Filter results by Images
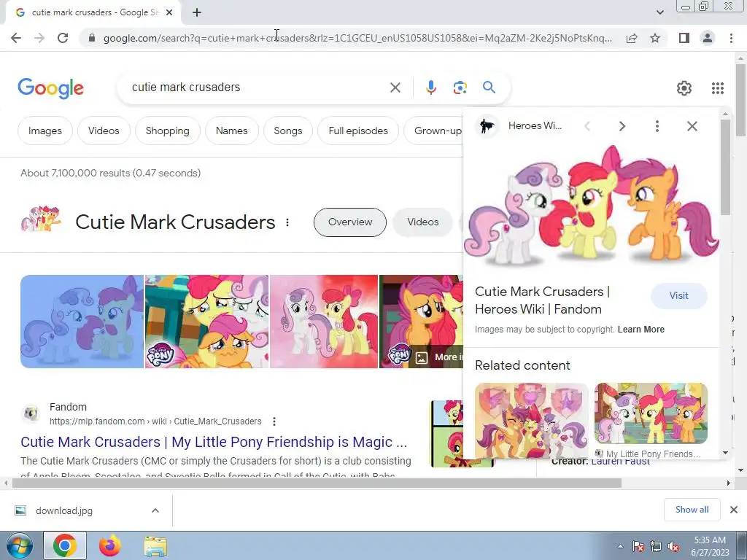Screen dimensions: 747x560 pyautogui.click(x=44, y=131)
